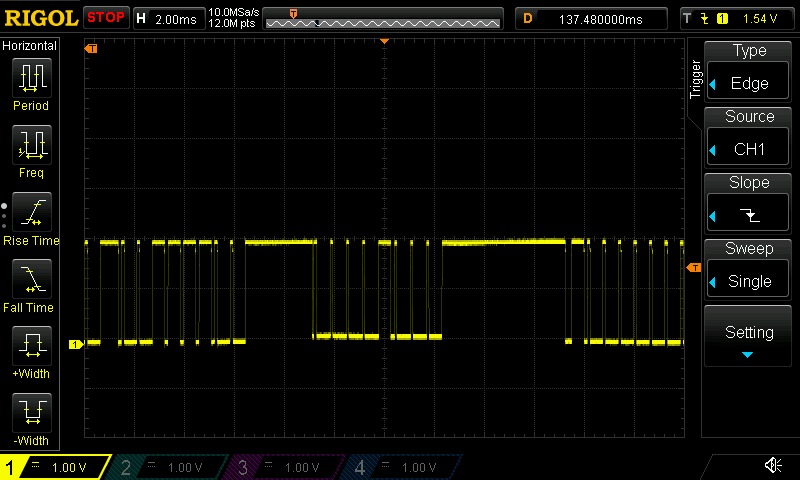The height and width of the screenshot is (480, 800).
Task: Expand the trigger Setting submenu
Action: (749, 337)
